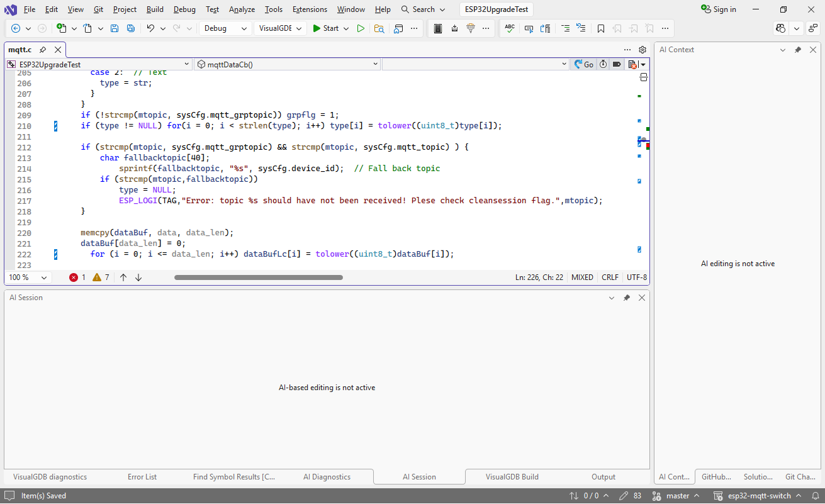Screen dimensions: 825x504
Task: Toggle auto-hide pin on AI Session panel
Action: pos(627,298)
